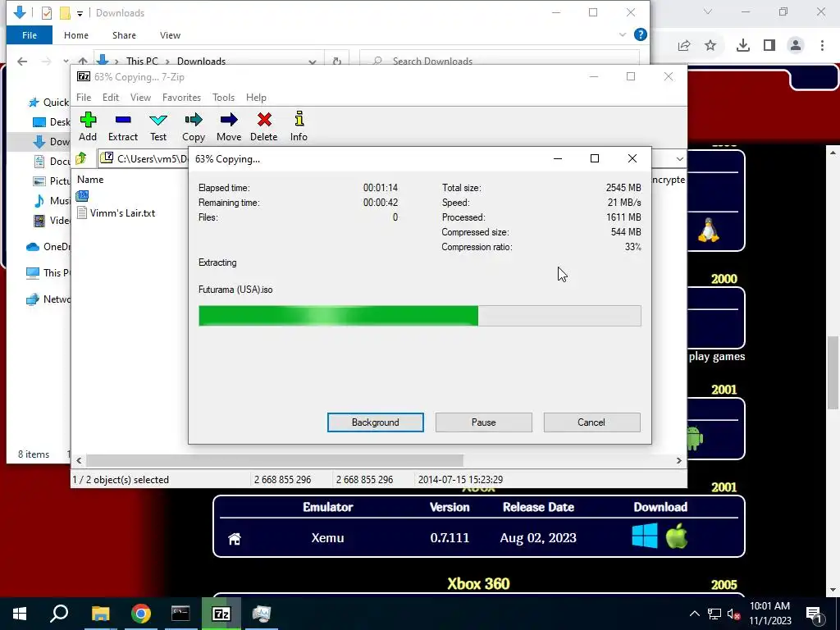Screen dimensions: 840x630
Task: Click the share icon in Chrome toolbar
Action: [684, 46]
